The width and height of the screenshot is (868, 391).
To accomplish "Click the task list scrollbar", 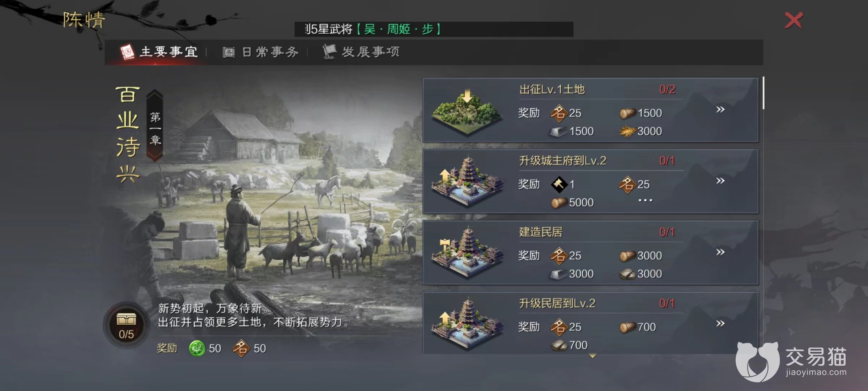I will [763, 93].
